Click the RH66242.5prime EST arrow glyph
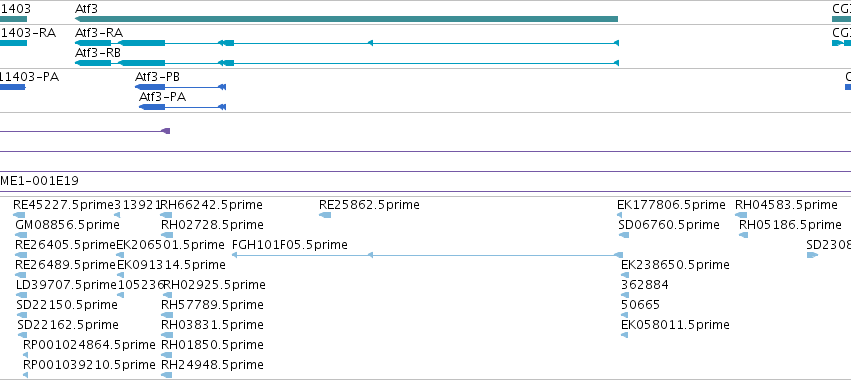851x380 pixels. [167, 215]
